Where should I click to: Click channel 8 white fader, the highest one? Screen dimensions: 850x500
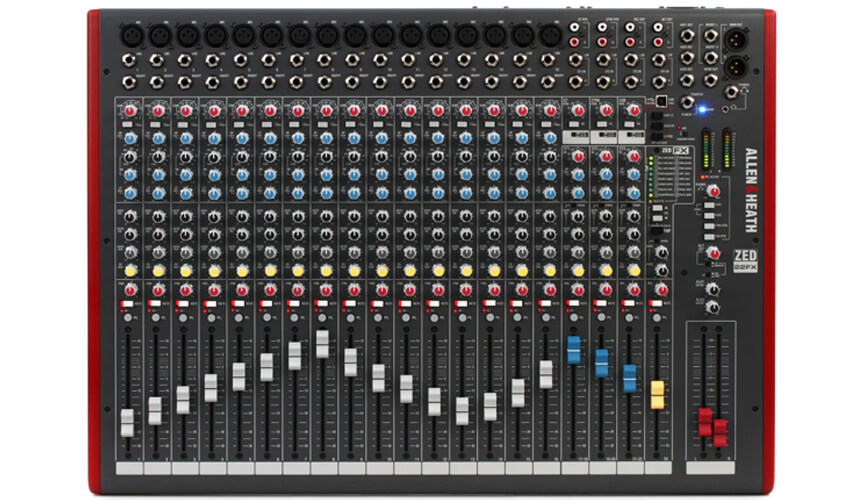[322, 344]
